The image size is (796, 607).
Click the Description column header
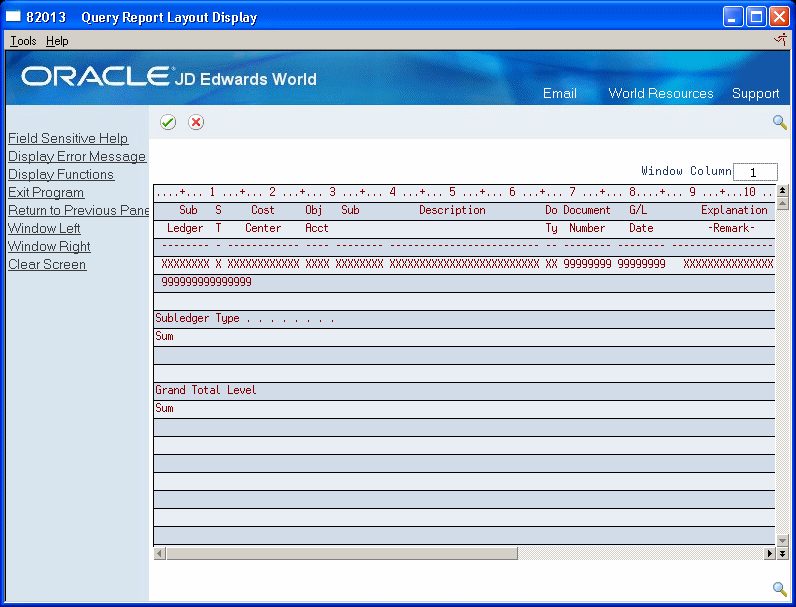pyautogui.click(x=452, y=210)
